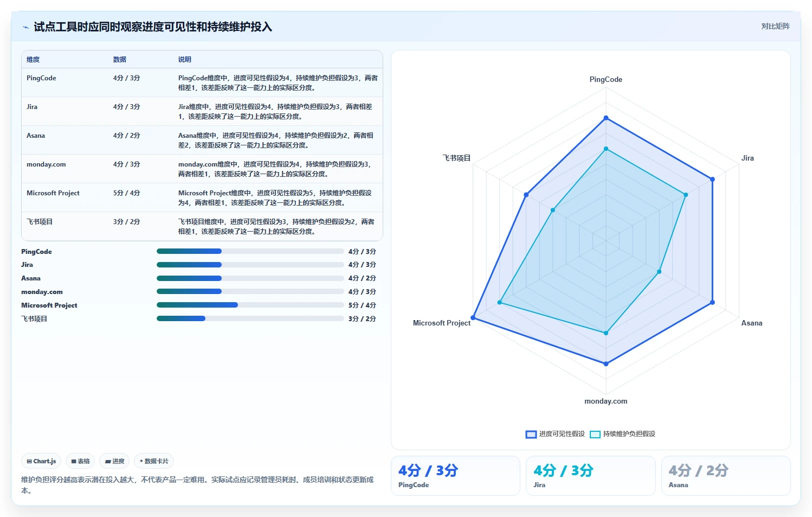Click the 4分 / 2分 value beside the Asana bar
This screenshot has width=812, height=517.
coord(362,278)
